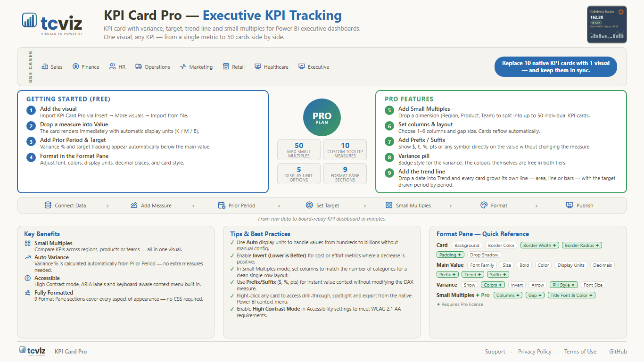Click the Pill Style Pro tag
Viewport: 644px width, 362px height.
click(x=563, y=285)
